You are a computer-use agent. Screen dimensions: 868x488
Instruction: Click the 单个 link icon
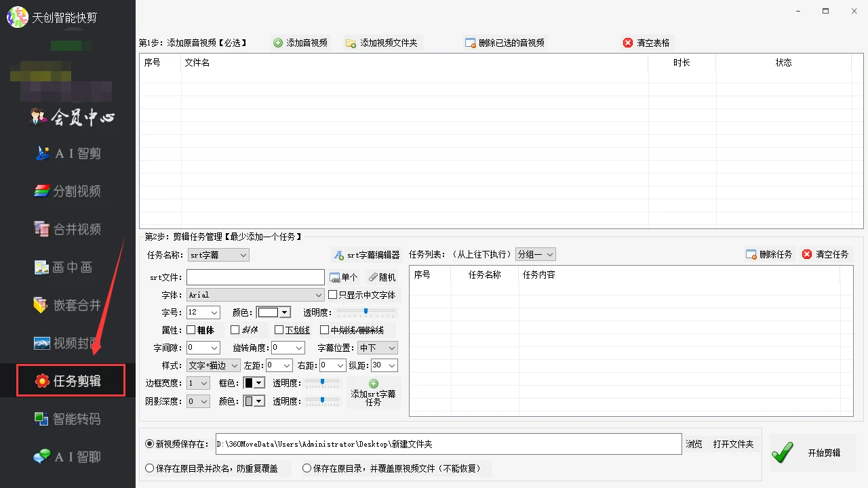(334, 277)
